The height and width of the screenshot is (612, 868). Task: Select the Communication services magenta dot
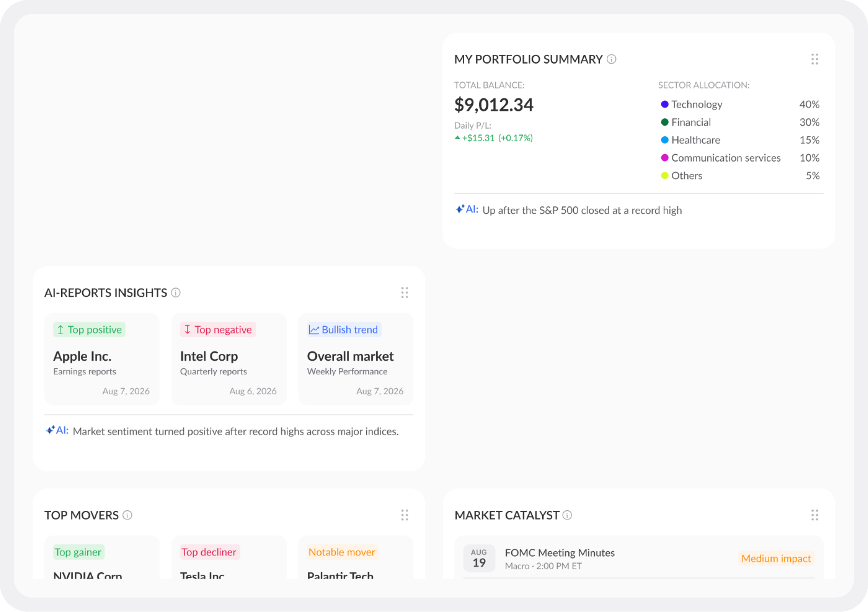pos(665,158)
